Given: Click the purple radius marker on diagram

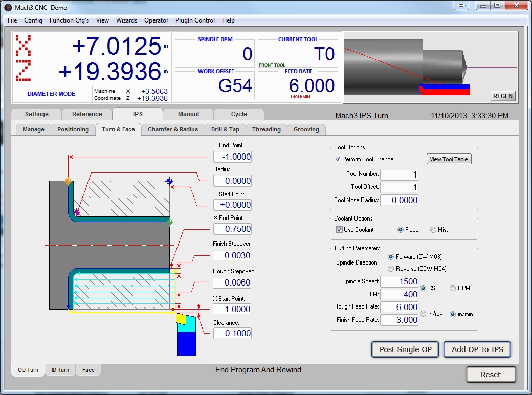Looking at the screenshot, I should point(77,212).
